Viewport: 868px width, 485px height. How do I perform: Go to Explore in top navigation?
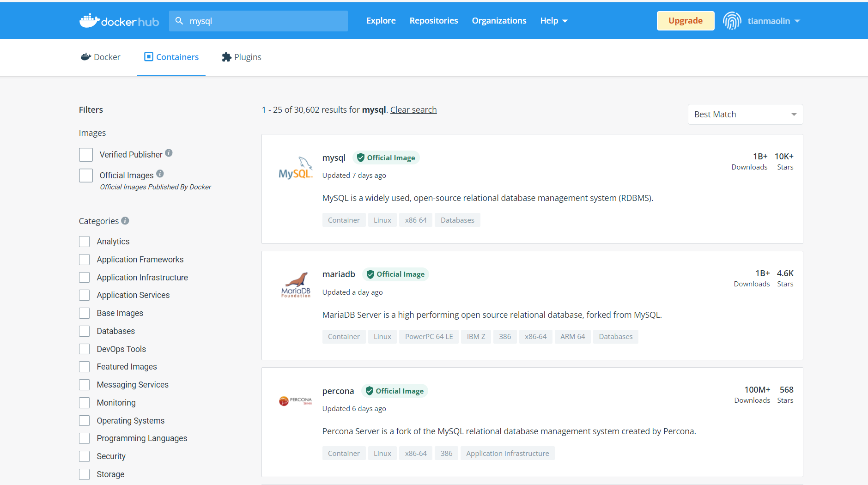tap(381, 21)
